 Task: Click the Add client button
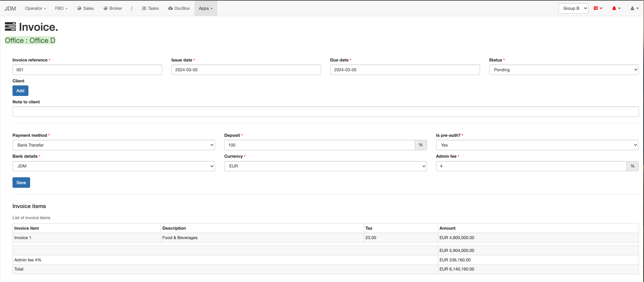[x=20, y=91]
